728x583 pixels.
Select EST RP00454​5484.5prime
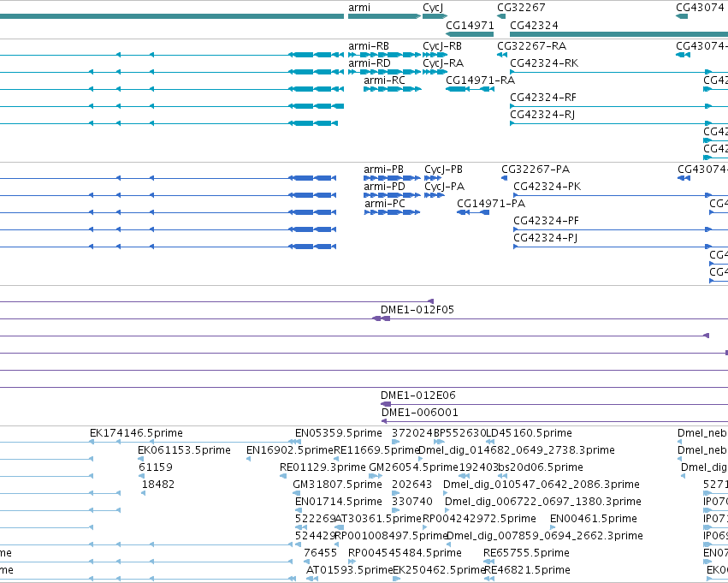(352, 562)
